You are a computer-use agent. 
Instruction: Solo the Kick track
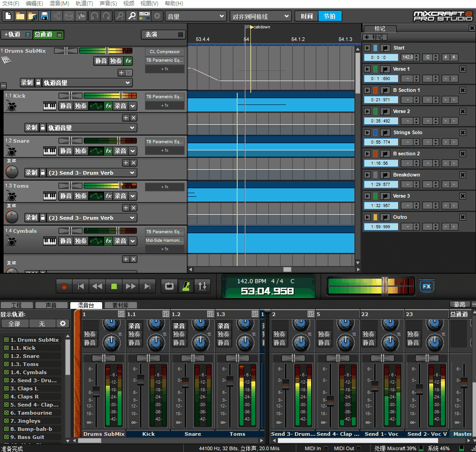pos(81,106)
